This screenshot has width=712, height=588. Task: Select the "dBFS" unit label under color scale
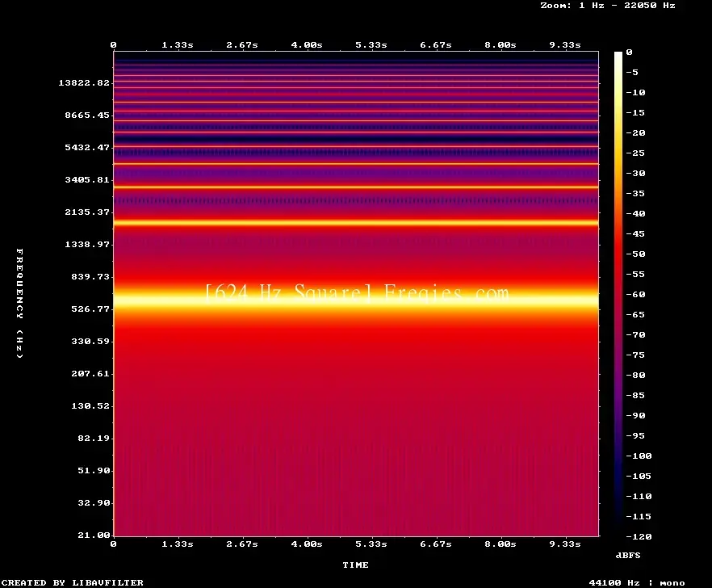628,555
